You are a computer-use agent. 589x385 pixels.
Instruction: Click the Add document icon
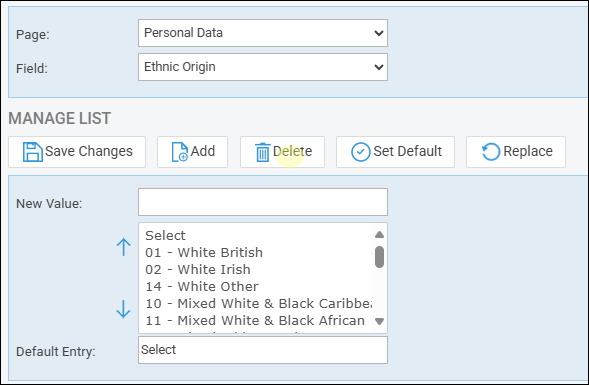tap(180, 152)
